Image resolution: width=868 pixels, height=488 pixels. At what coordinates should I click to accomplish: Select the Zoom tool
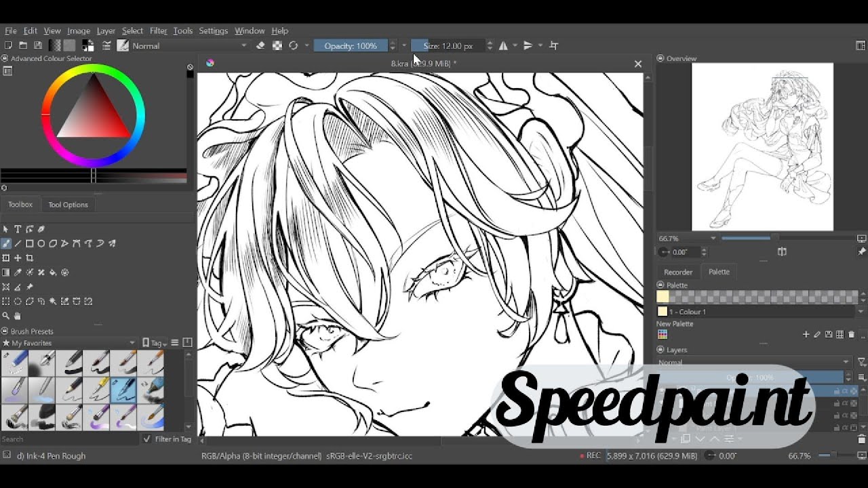click(6, 316)
